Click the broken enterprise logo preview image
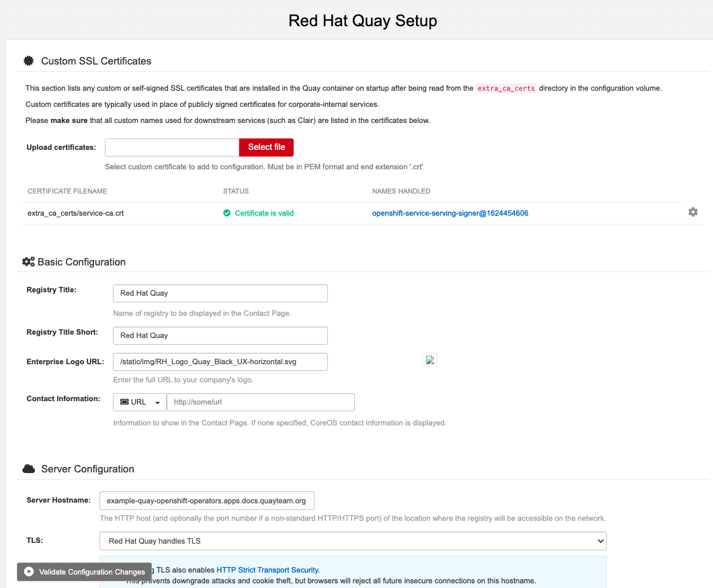The height and width of the screenshot is (588, 713). click(430, 360)
